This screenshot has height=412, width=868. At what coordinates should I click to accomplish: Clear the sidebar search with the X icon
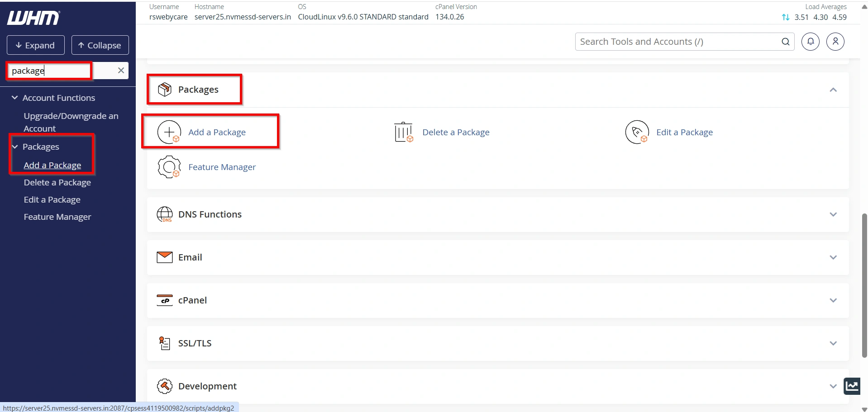[121, 71]
